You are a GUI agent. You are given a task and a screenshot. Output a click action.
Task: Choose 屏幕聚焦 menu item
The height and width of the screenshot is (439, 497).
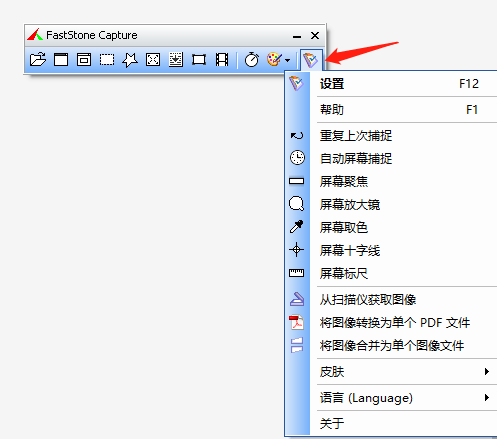click(x=391, y=181)
